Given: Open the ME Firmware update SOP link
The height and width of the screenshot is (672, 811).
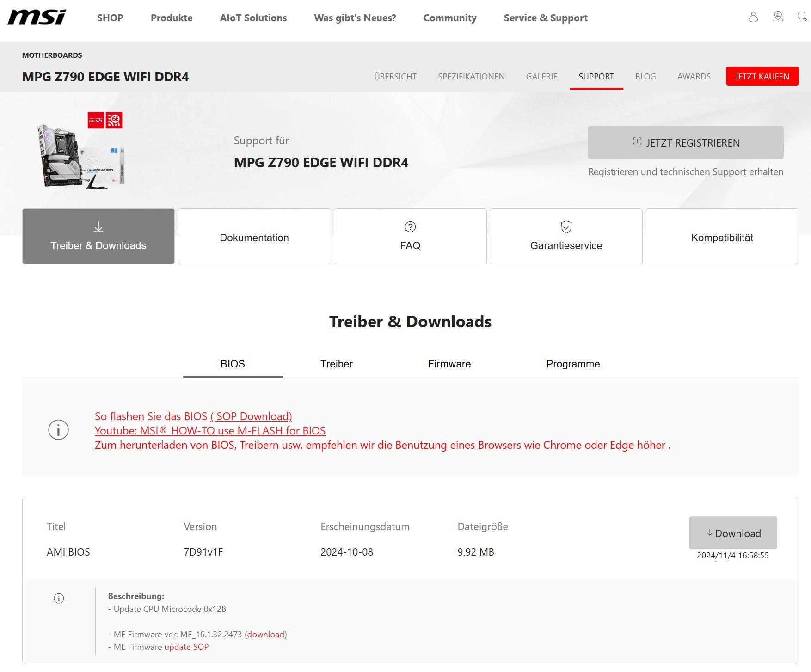Looking at the screenshot, I should coord(186,647).
